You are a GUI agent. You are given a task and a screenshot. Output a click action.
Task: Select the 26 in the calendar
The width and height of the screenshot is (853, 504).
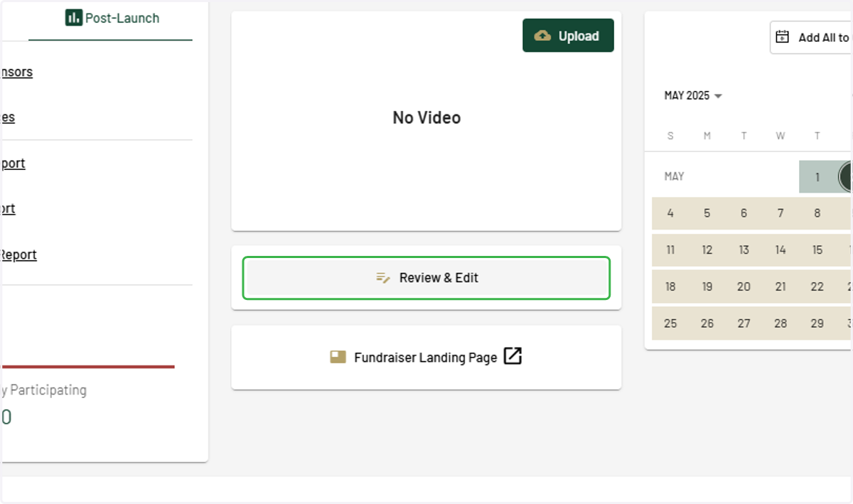click(x=707, y=323)
